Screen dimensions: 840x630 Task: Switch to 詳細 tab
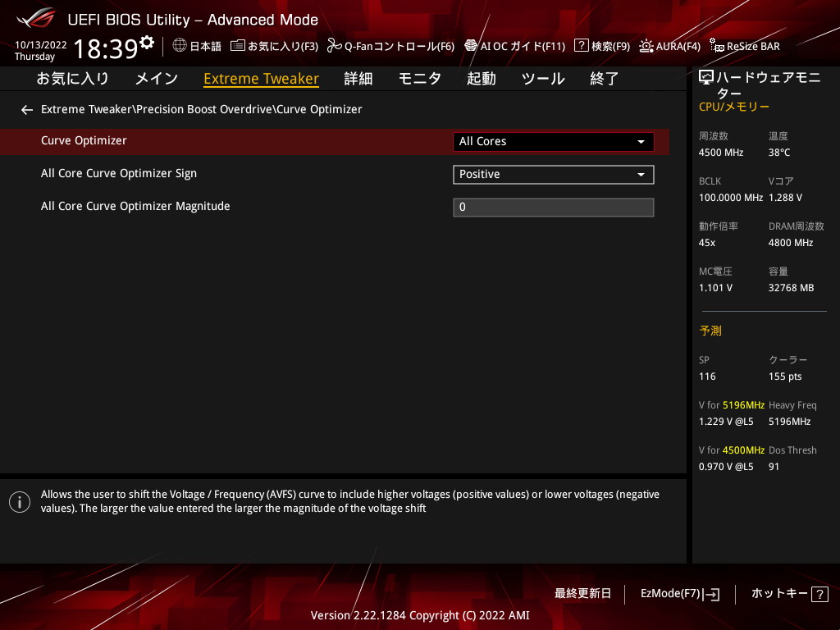point(358,79)
